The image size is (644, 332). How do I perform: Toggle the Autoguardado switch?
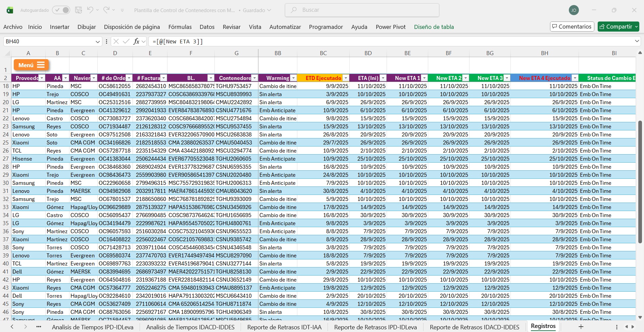pos(61,10)
